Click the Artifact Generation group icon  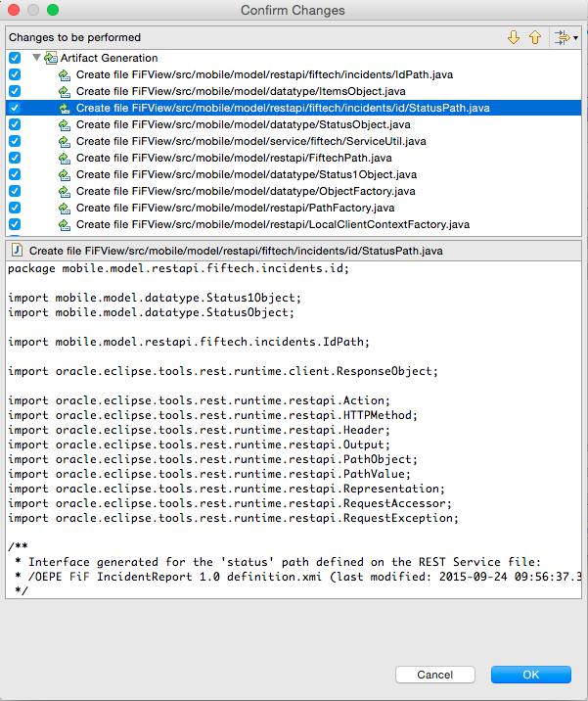(51, 58)
